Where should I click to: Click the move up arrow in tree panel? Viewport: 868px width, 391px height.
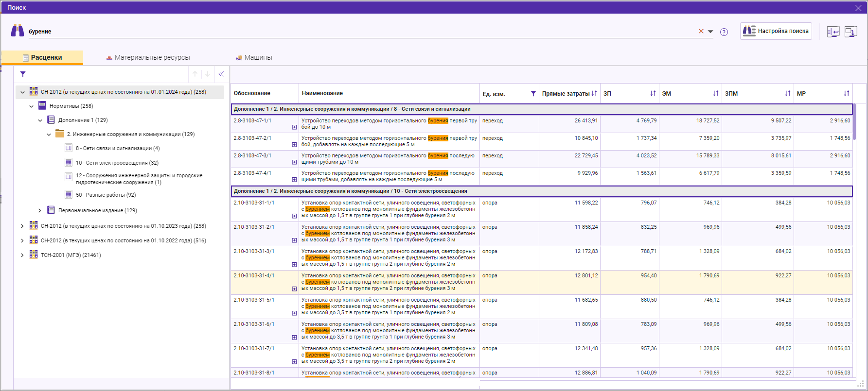pyautogui.click(x=195, y=74)
